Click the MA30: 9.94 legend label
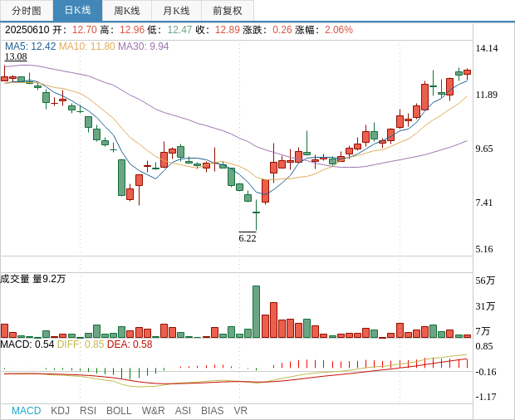This screenshot has width=515, height=420. point(143,46)
